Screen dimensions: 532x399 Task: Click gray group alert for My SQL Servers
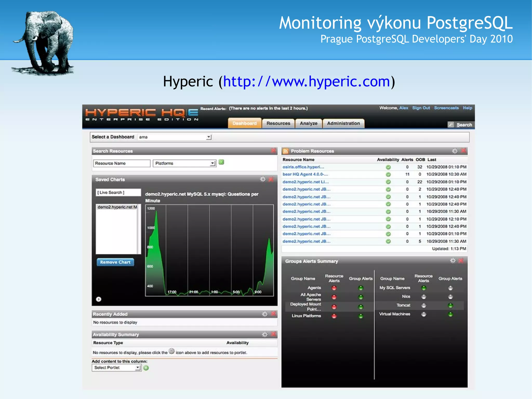point(450,288)
